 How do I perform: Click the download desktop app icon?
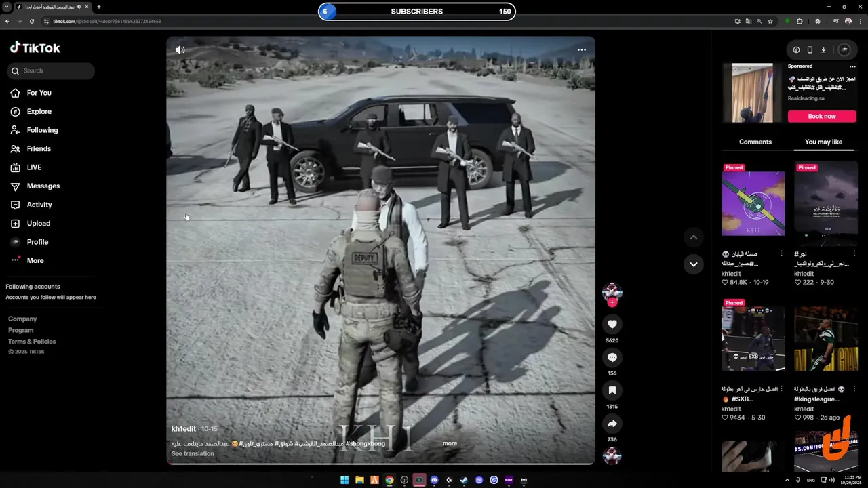(x=823, y=49)
